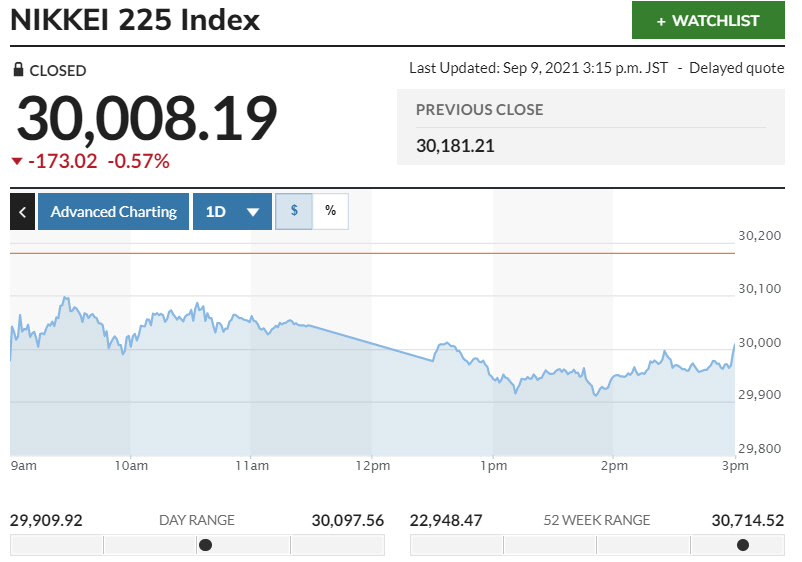Viewport: 802px width, 562px height.
Task: Switch chart to dollar ($) view
Action: [294, 211]
